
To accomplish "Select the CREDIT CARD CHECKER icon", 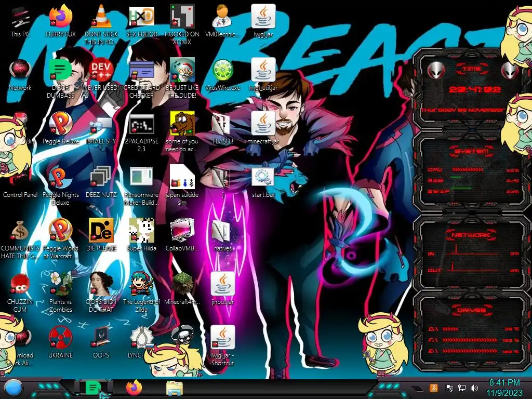I will tap(141, 71).
